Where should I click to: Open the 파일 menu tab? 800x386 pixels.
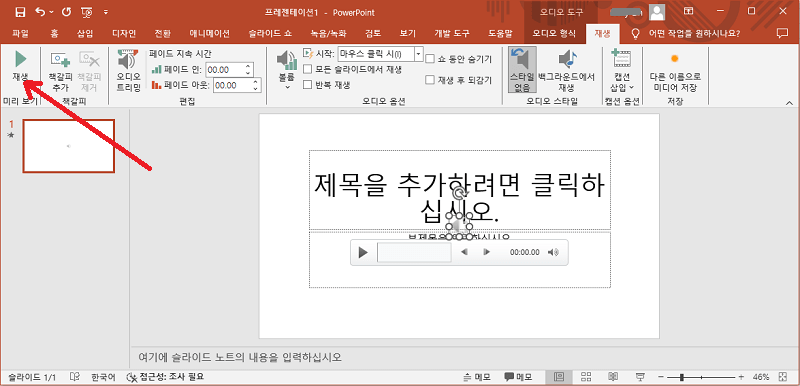click(20, 34)
